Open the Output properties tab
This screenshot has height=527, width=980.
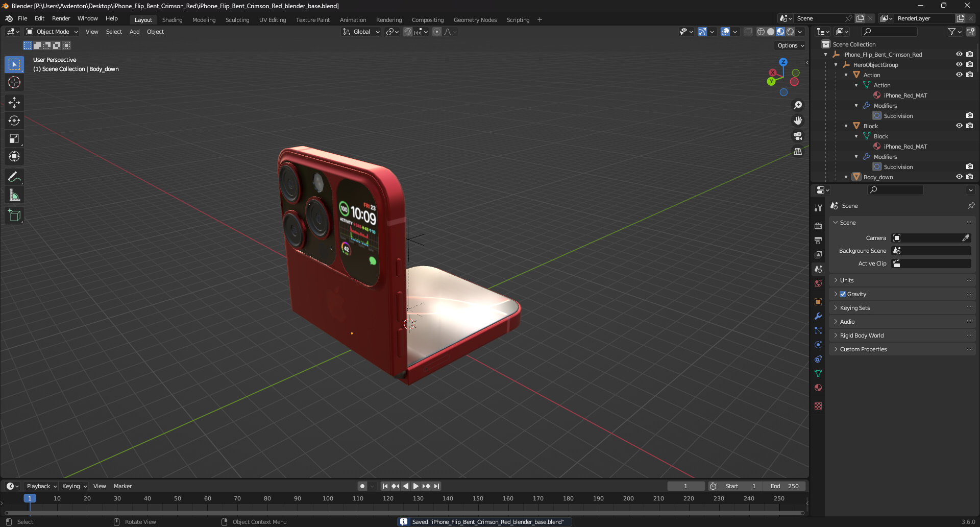pyautogui.click(x=818, y=240)
